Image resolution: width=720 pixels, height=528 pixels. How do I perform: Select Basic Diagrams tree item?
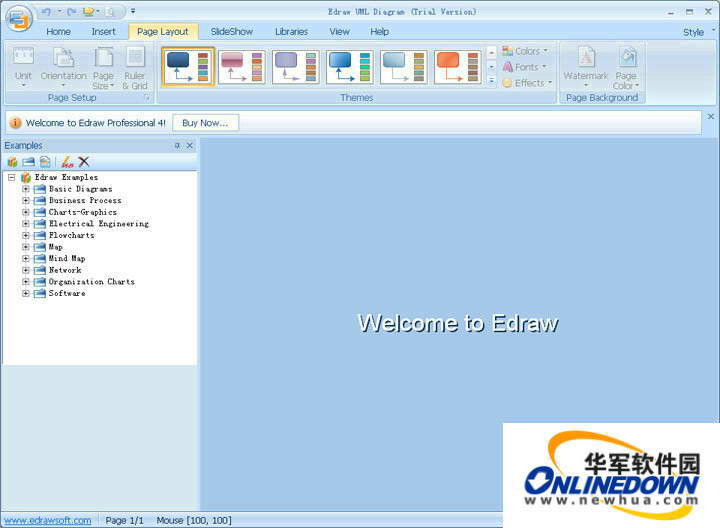click(80, 189)
